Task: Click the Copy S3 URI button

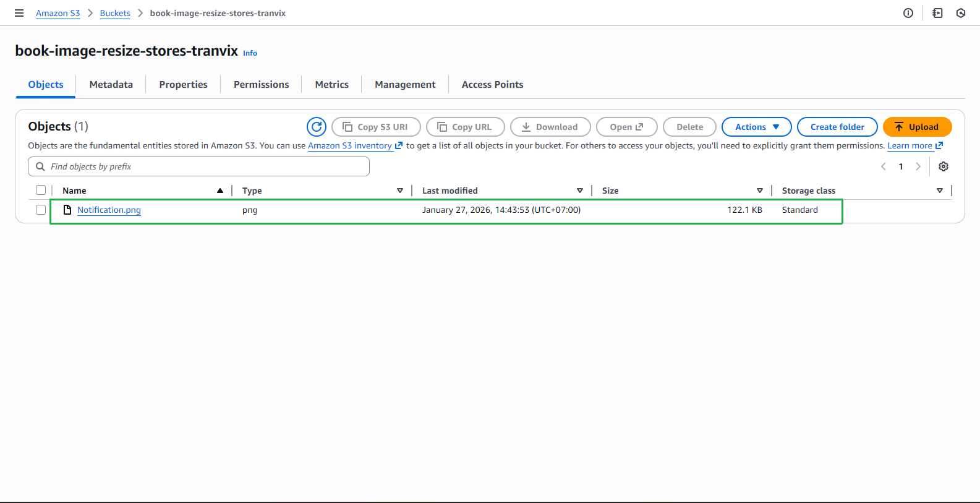Action: coord(377,127)
